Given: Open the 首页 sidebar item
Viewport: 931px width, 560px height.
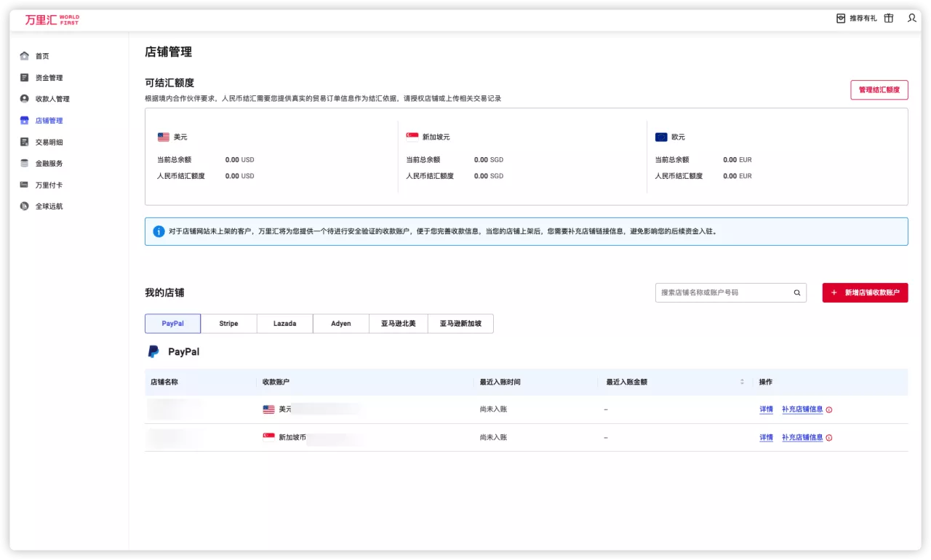Looking at the screenshot, I should [x=40, y=55].
